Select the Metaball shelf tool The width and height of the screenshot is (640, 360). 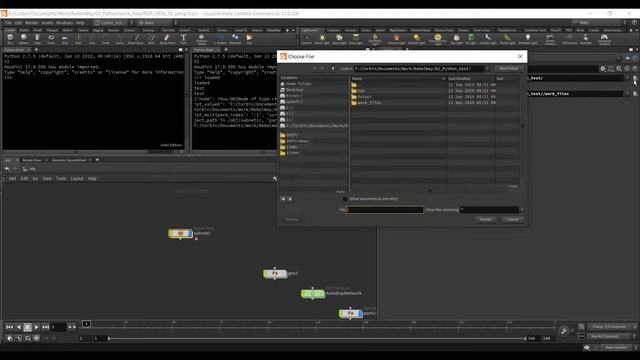click(x=235, y=39)
